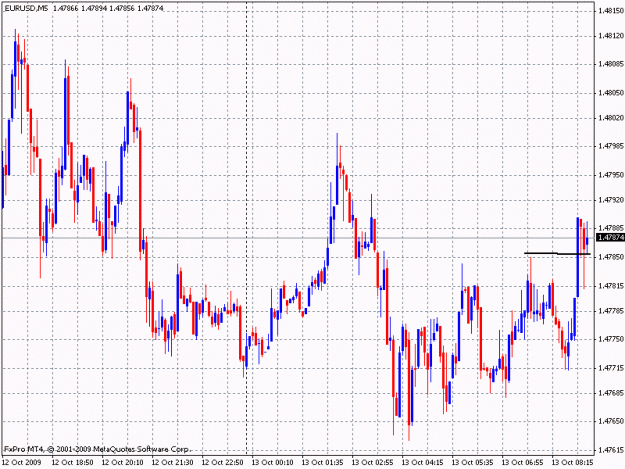
Task: Click the 13 Oct 01:35 time label
Action: [x=322, y=462]
